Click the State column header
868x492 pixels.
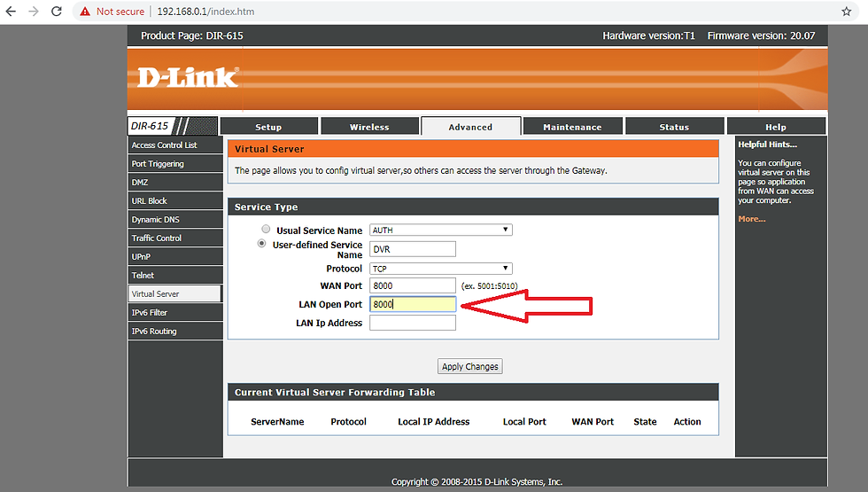tap(645, 422)
